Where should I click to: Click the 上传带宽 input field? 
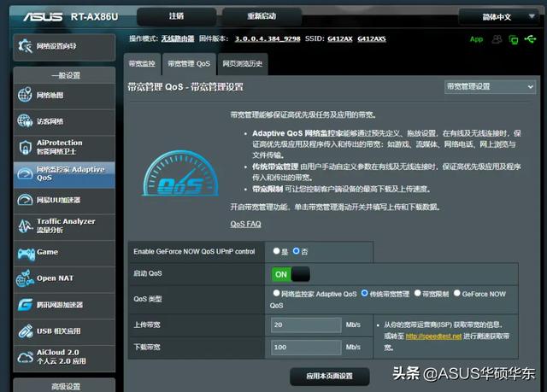click(x=306, y=325)
